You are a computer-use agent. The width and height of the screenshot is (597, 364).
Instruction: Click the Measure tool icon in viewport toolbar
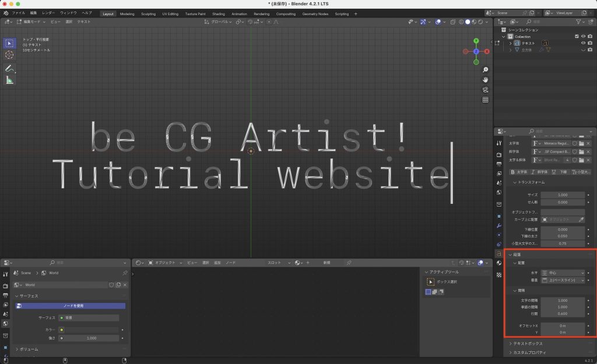pyautogui.click(x=9, y=80)
